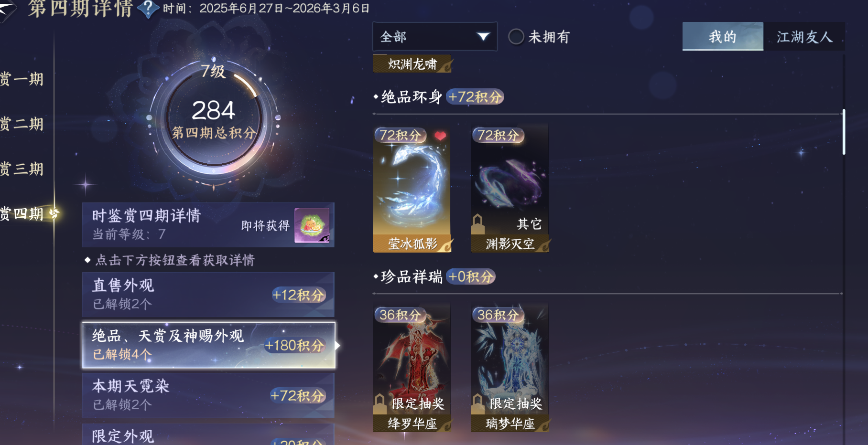Expand dropdown arrow next to 全部
The image size is (868, 445).
pyautogui.click(x=483, y=36)
